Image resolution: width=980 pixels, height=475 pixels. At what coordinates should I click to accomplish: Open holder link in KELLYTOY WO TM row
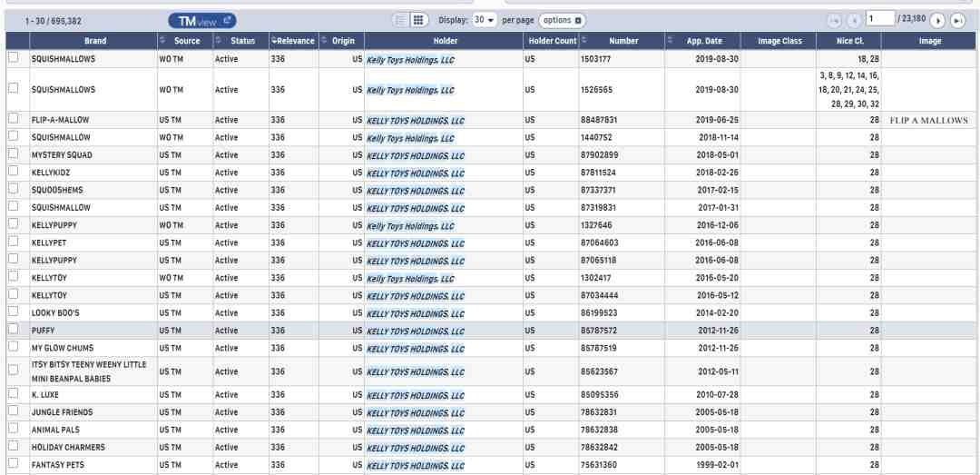click(410, 279)
